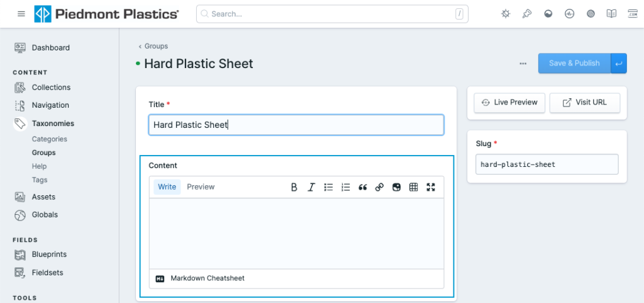Click the spiral target icon in top bar

pyautogui.click(x=591, y=14)
